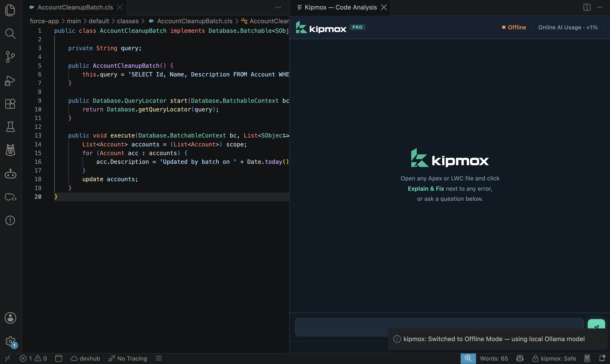Click the Words: 65 status entry
This screenshot has height=364, width=610.
pos(494,358)
